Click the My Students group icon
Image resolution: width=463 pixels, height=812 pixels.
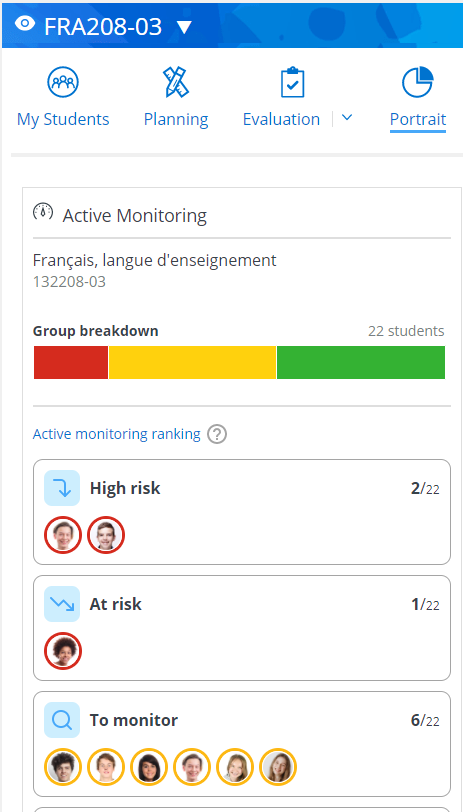63,82
